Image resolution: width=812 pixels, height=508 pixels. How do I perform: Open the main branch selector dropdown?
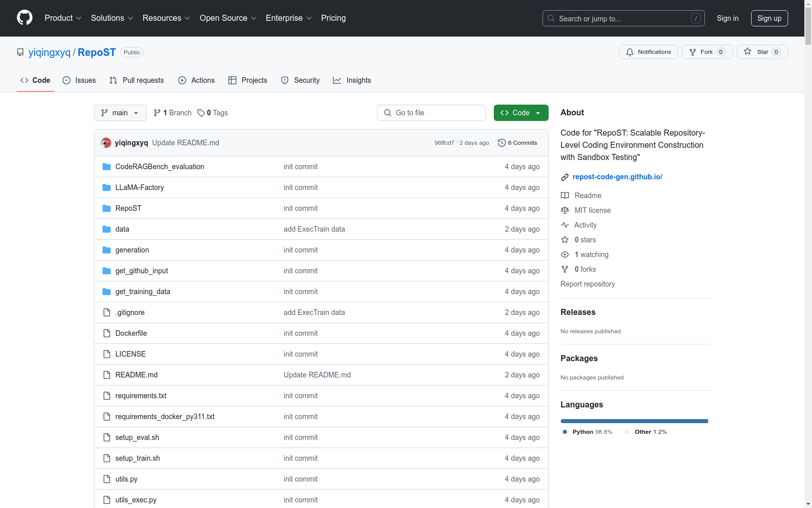tap(120, 113)
